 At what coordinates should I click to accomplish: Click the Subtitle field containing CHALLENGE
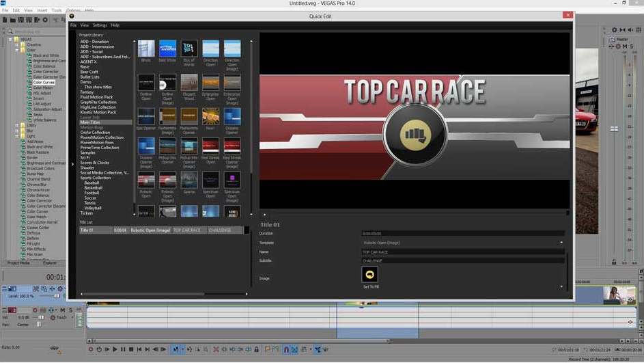(x=463, y=260)
